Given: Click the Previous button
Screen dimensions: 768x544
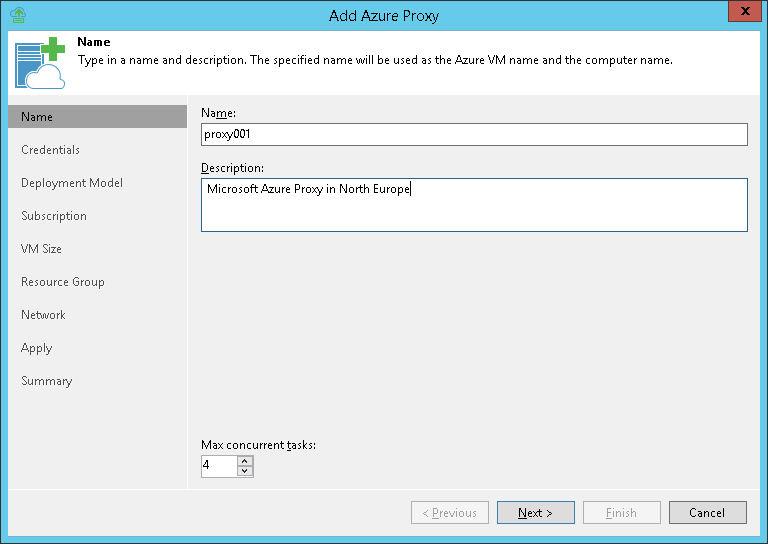Looking at the screenshot, I should 450,513.
